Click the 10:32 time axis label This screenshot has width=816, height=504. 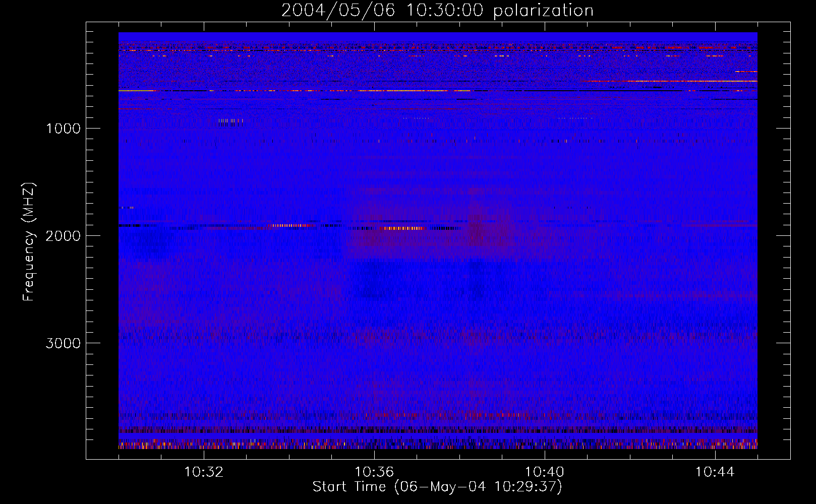tap(204, 472)
